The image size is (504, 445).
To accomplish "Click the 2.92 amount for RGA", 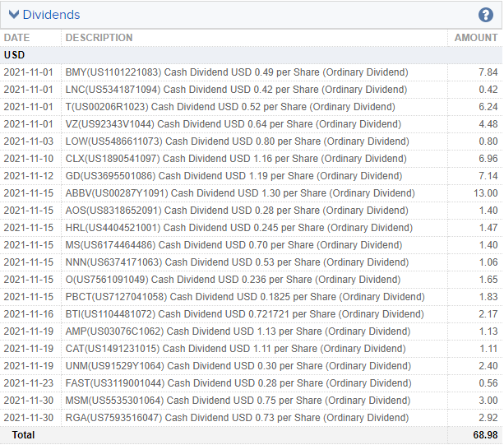I will click(488, 418).
